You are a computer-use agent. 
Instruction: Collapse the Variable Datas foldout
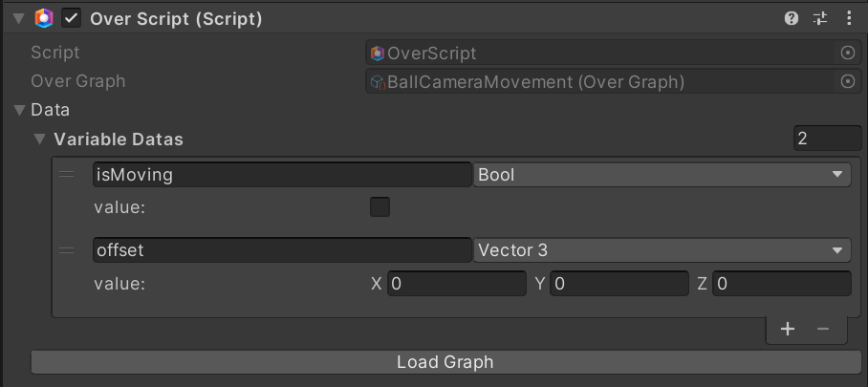tap(39, 140)
